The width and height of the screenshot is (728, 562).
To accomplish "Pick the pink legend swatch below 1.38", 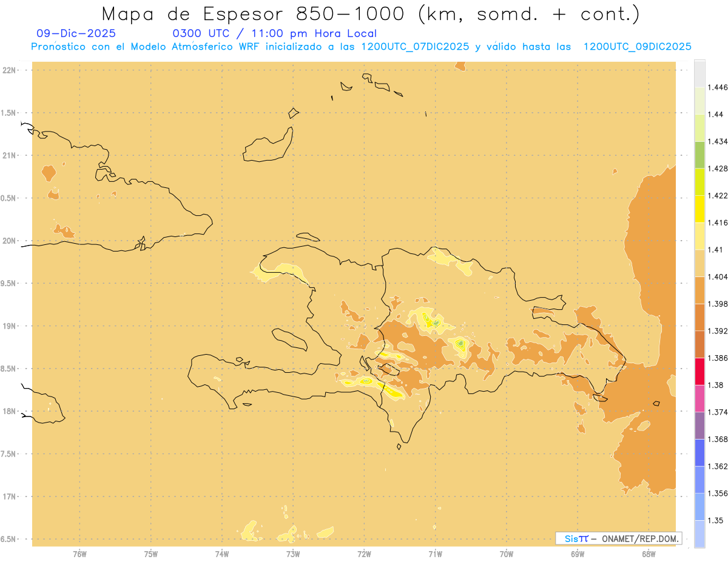I will tap(699, 398).
